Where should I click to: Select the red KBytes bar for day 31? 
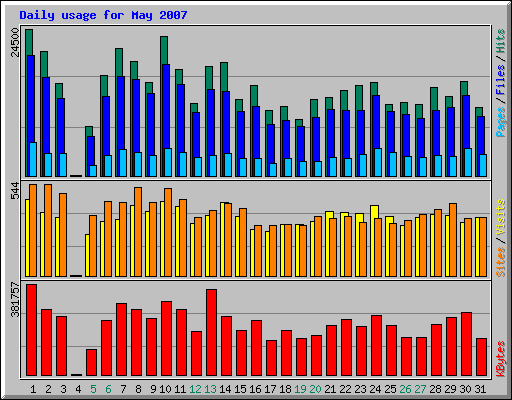[481, 357]
